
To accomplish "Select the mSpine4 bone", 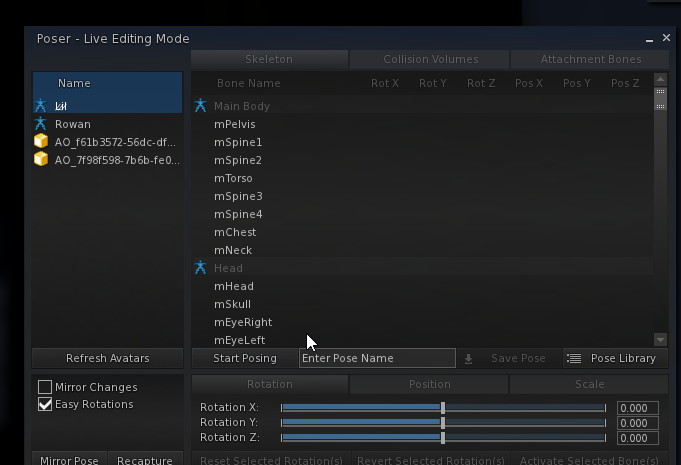I will (x=423, y=214).
